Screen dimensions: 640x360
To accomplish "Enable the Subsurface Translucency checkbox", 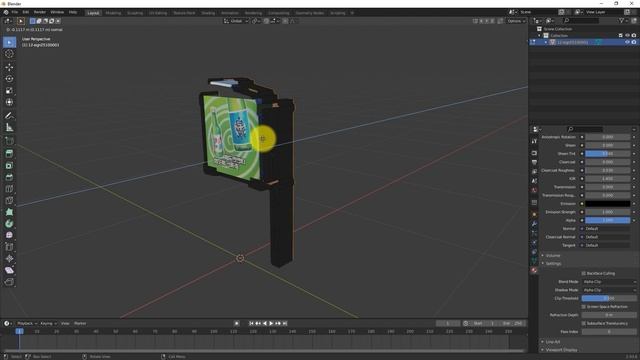I will point(584,323).
